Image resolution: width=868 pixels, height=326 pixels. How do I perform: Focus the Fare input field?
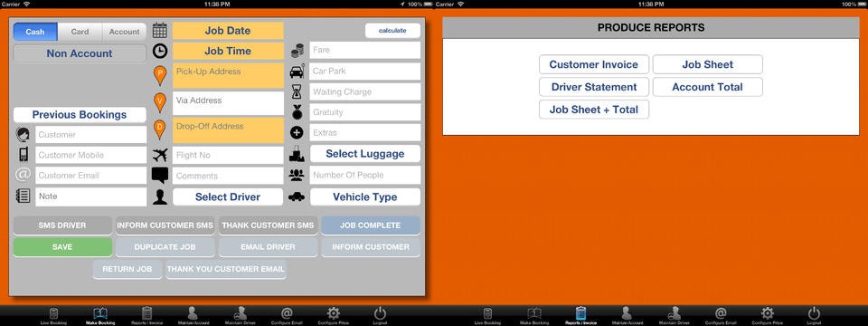[x=365, y=50]
